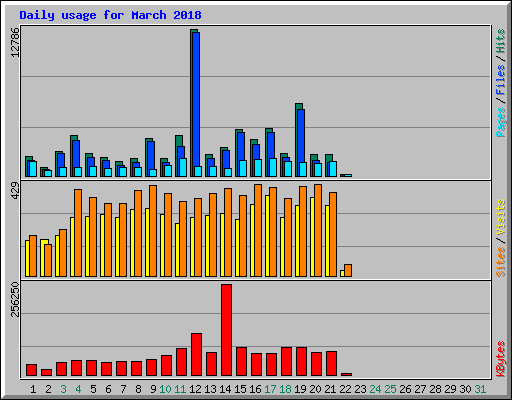Click the orange sites bar for day 22
The image size is (512, 400).
348,270
